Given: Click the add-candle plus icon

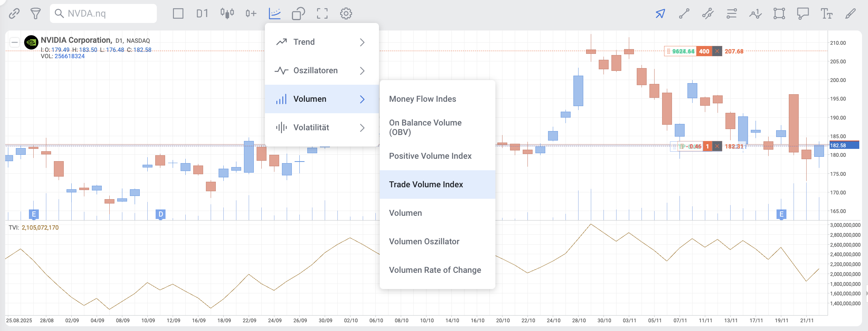Looking at the screenshot, I should click(x=251, y=13).
